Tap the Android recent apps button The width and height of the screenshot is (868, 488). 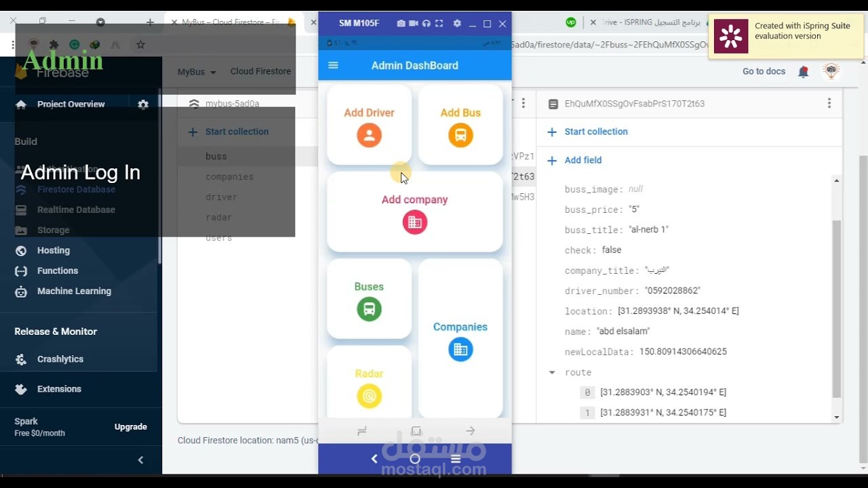pyautogui.click(x=456, y=459)
